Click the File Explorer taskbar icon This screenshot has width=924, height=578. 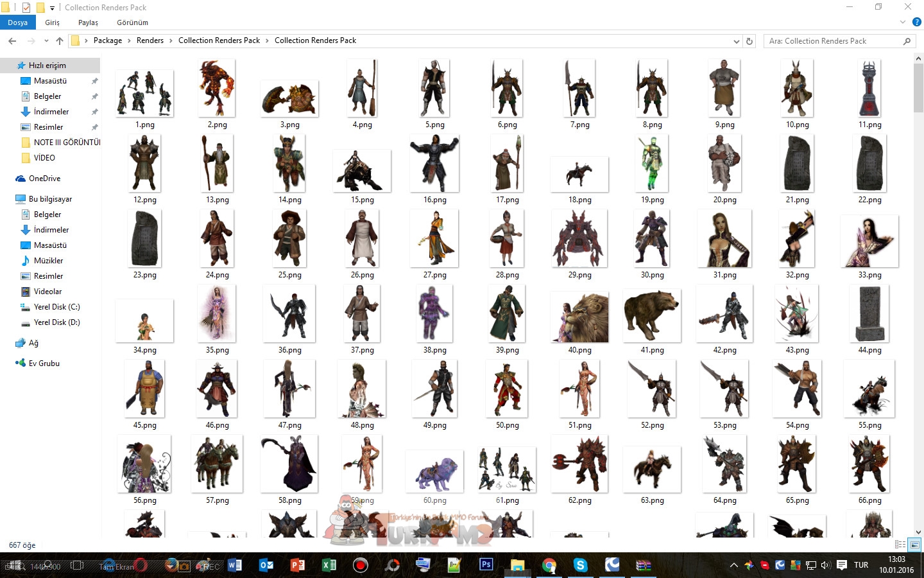coord(518,565)
